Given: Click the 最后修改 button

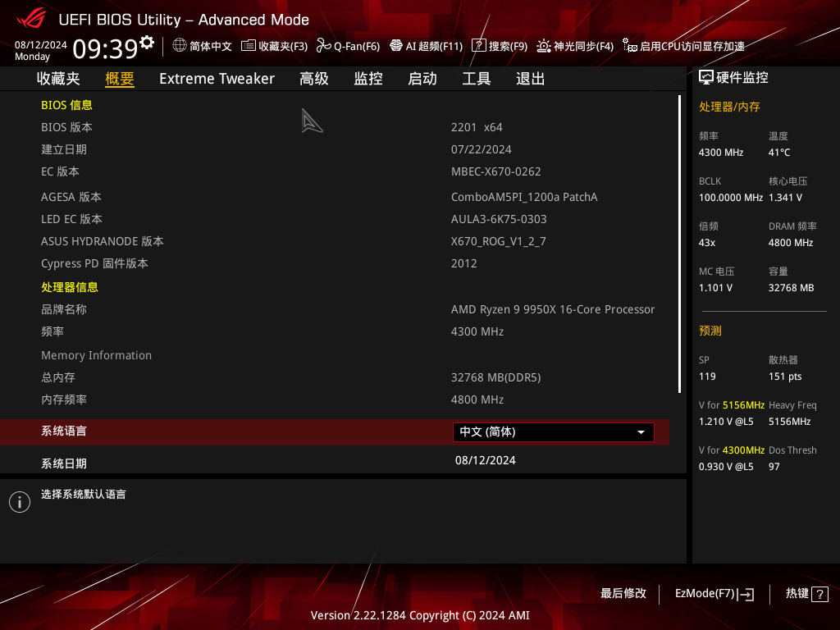Looking at the screenshot, I should pyautogui.click(x=623, y=594).
